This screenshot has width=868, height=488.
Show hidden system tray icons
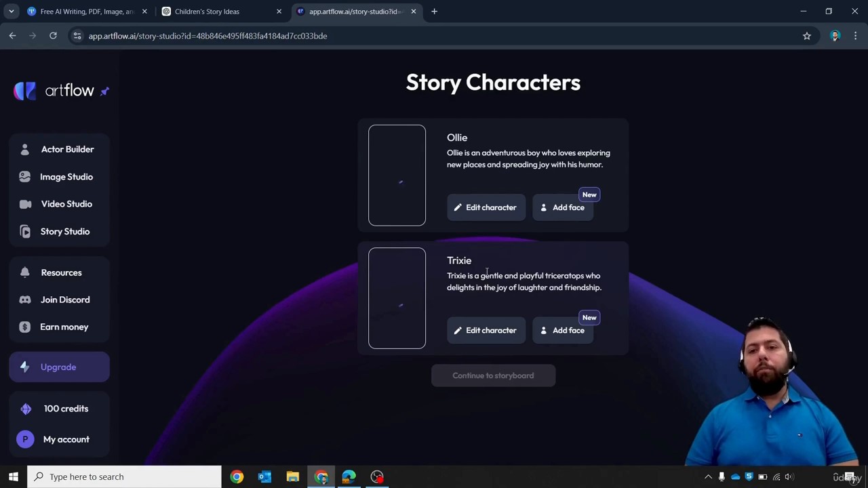[708, 476]
